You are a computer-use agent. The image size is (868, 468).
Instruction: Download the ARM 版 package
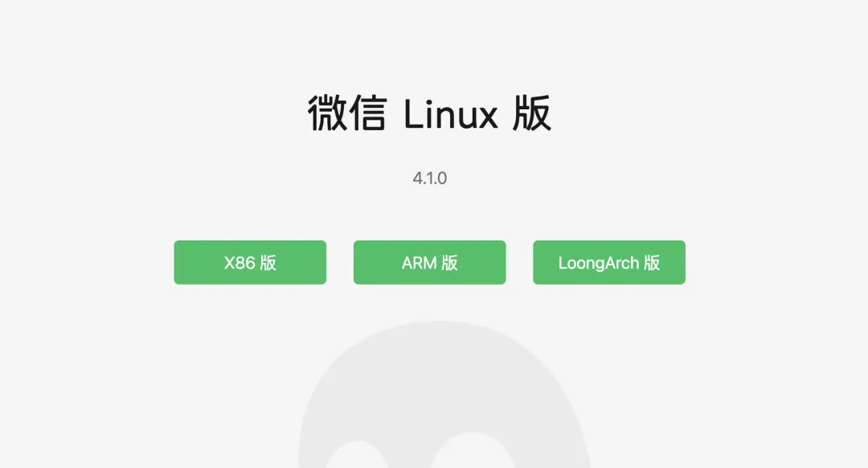[429, 262]
